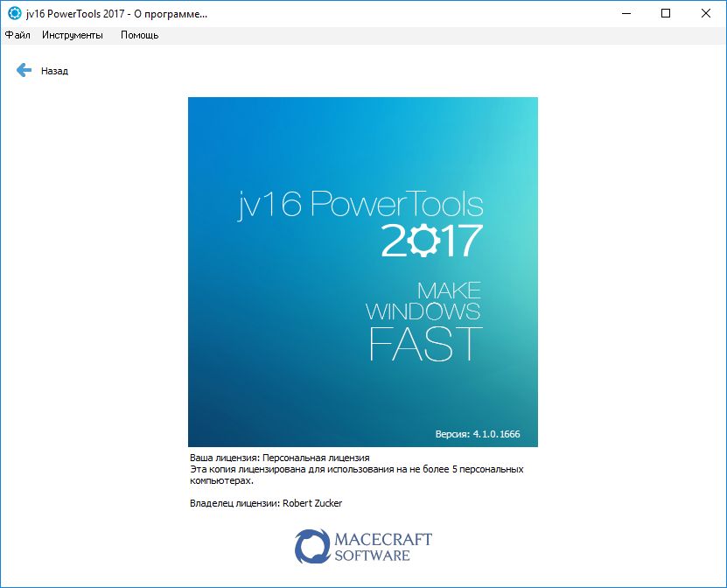Click the jv16 PowerTools heading on splash
727x588 pixels.
point(360,204)
